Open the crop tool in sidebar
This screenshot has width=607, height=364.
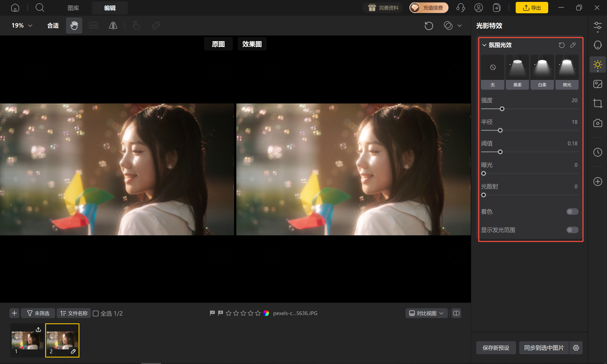click(x=598, y=103)
